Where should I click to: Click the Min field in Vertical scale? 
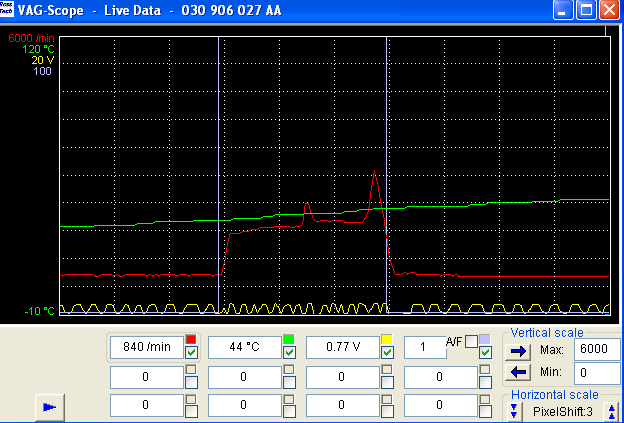(597, 373)
